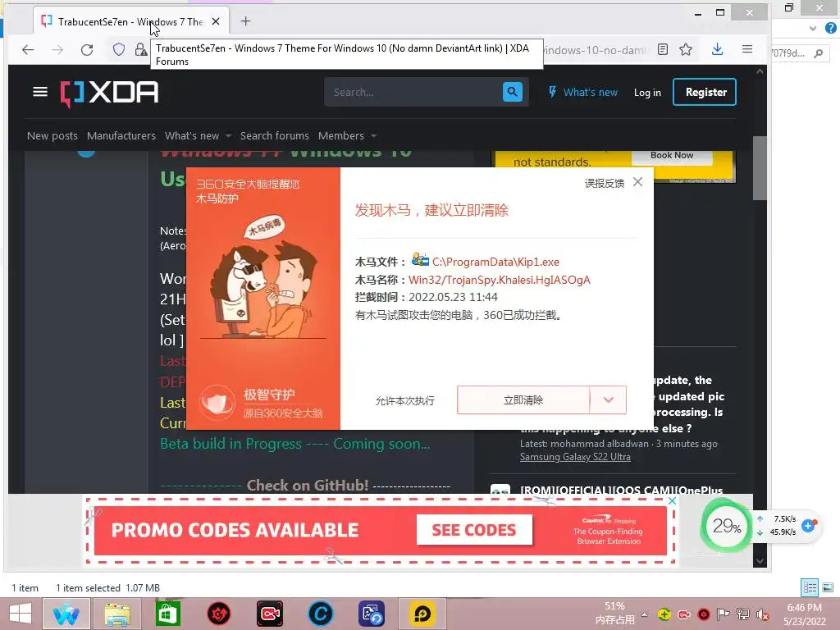Open the SEE CODES ad button
Image resolution: width=840 pixels, height=630 pixels.
[x=474, y=530]
